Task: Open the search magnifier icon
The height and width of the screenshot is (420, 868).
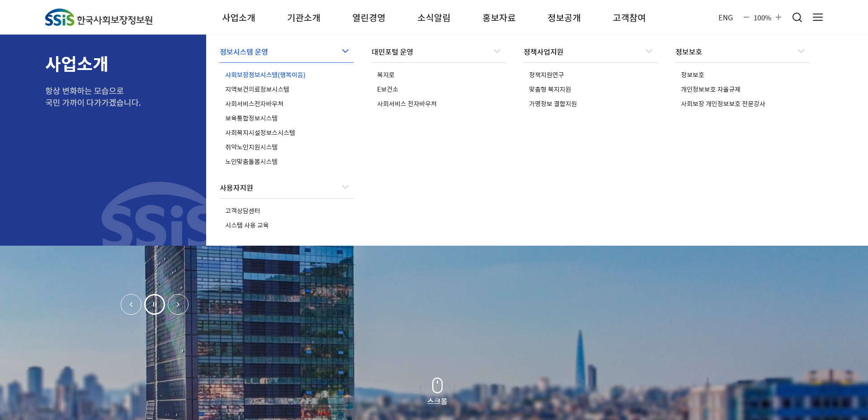Action: point(797,18)
